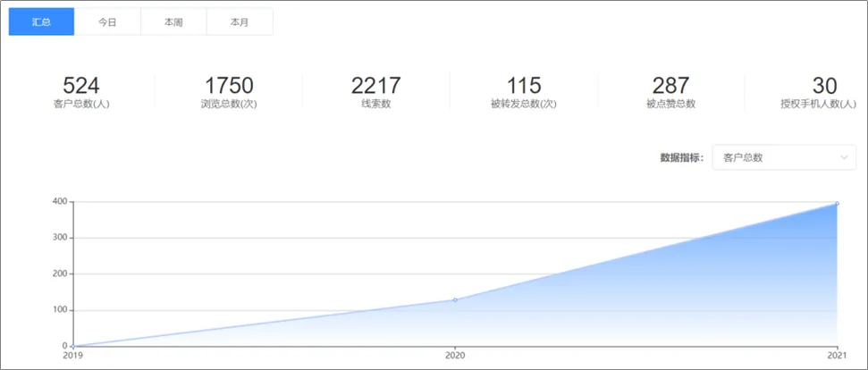The image size is (868, 370).
Task: Click the 2021 data point on chart line
Action: [x=837, y=204]
